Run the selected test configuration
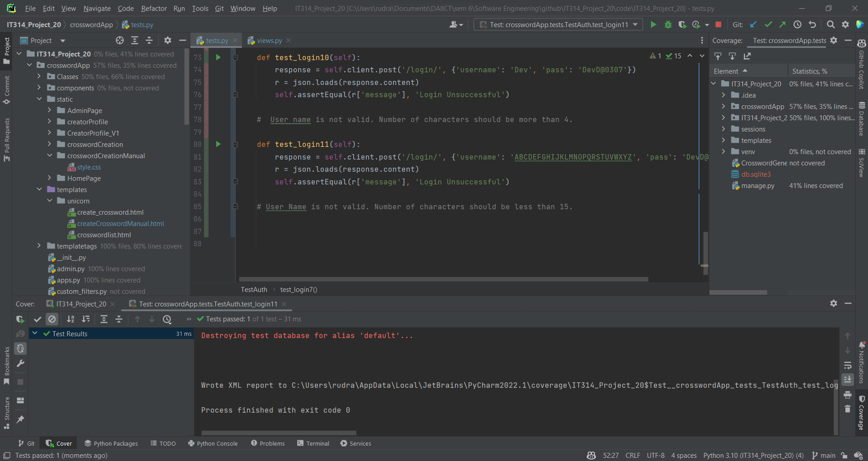This screenshot has height=461, width=868. tap(653, 25)
